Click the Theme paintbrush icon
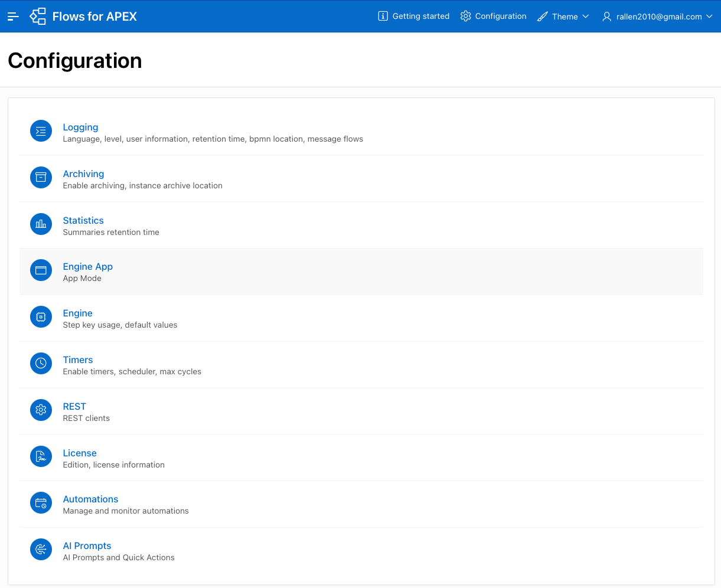 tap(542, 17)
